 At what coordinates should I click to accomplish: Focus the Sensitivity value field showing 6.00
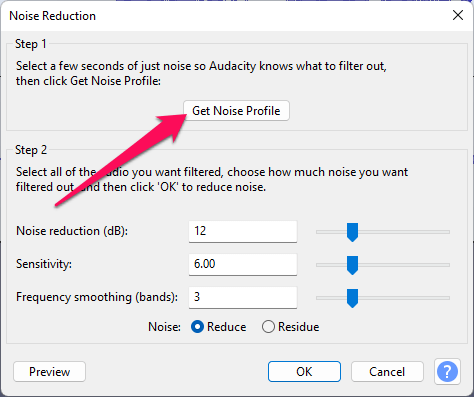[243, 264]
